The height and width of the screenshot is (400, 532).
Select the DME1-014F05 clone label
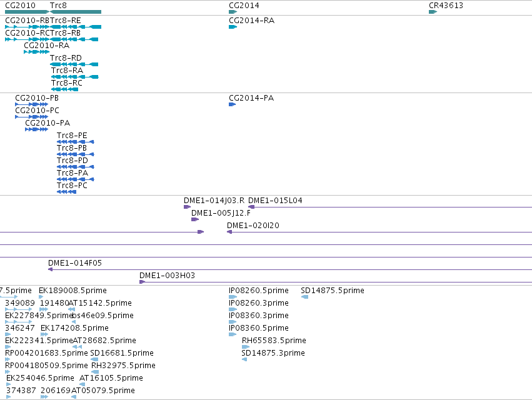[75, 263]
